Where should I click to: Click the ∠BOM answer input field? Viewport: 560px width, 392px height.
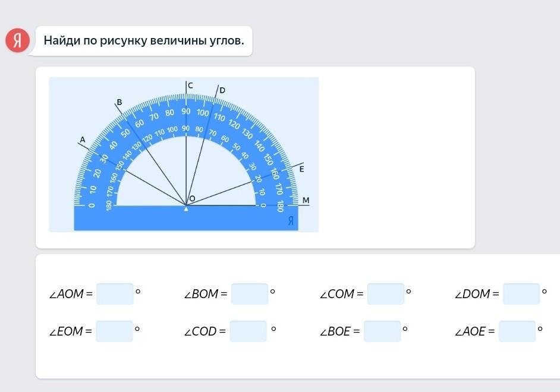pos(249,294)
